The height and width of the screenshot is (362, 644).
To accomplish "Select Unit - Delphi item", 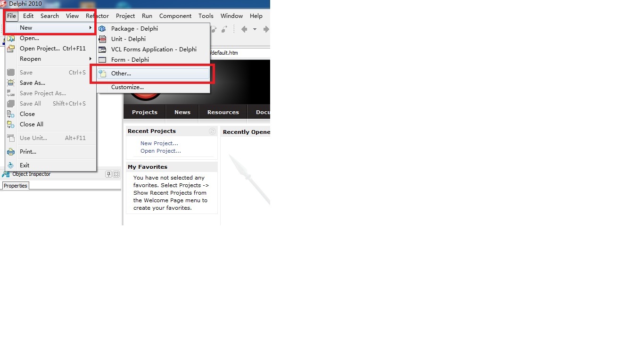I will pyautogui.click(x=153, y=39).
